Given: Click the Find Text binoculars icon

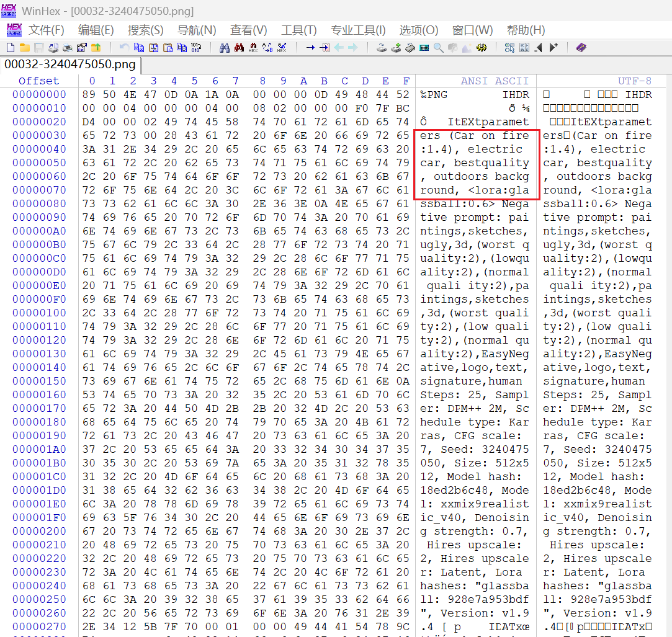Looking at the screenshot, I should [224, 48].
